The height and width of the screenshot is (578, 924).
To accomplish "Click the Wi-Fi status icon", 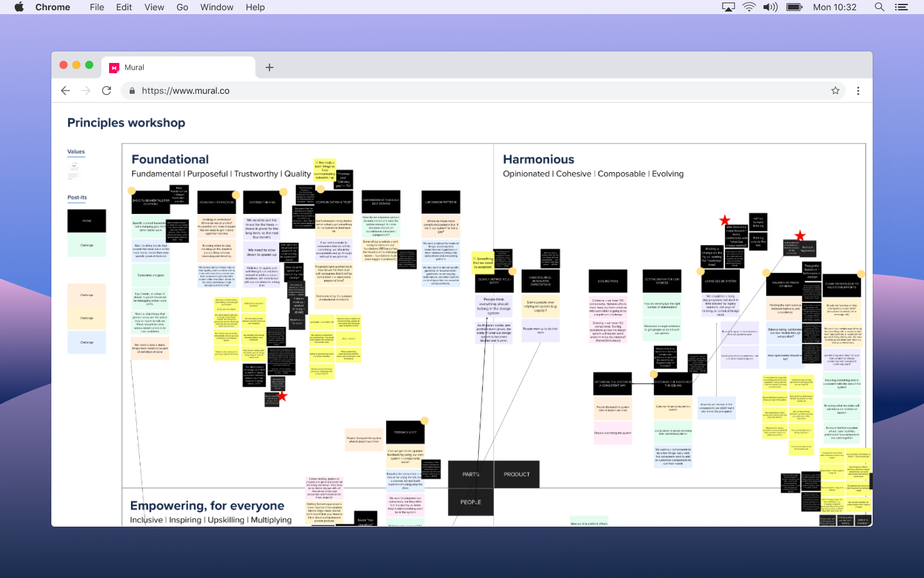I will coord(749,7).
